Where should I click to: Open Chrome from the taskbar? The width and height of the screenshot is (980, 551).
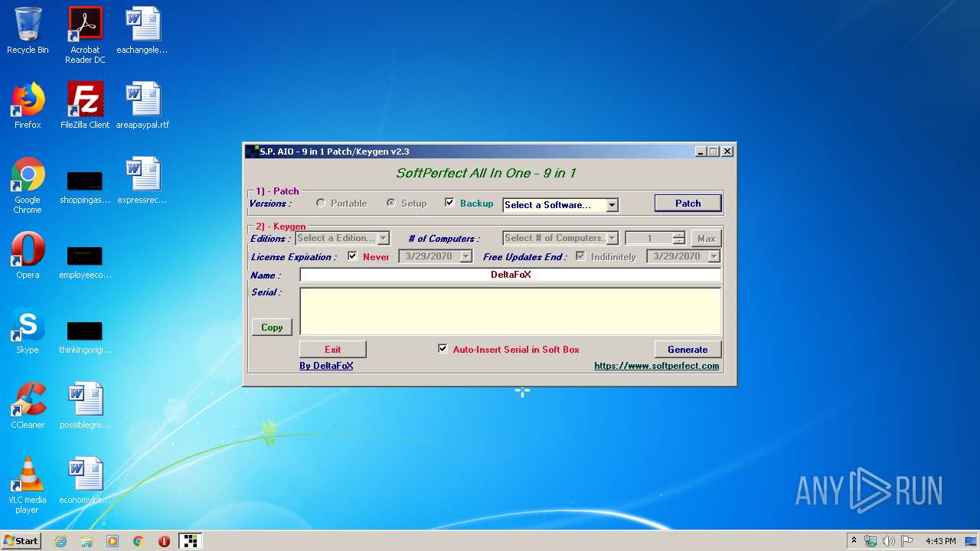139,541
